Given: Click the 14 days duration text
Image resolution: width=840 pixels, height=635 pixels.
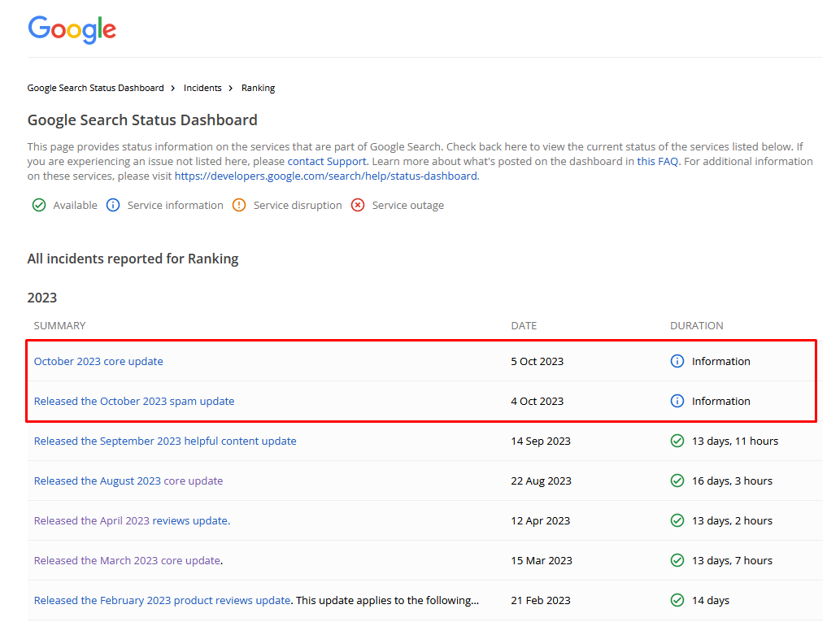Looking at the screenshot, I should [x=711, y=600].
